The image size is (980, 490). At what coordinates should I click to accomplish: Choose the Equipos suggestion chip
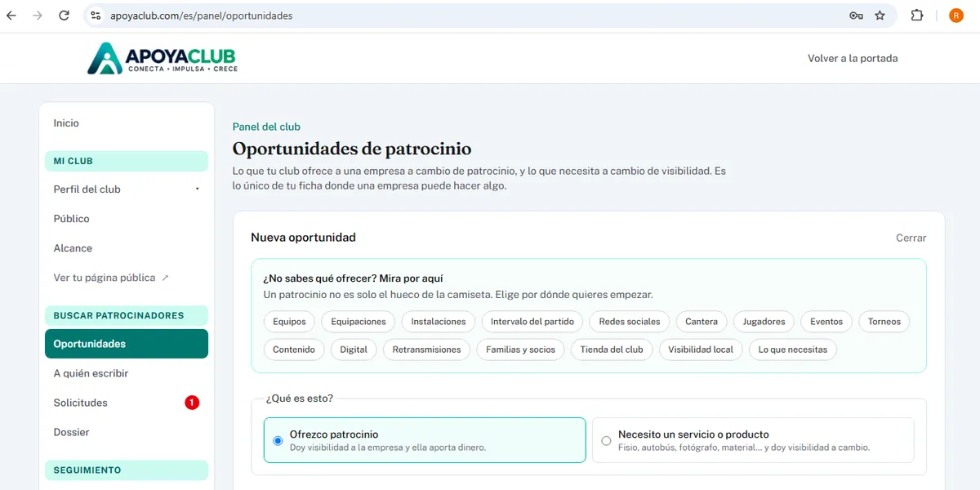click(289, 322)
